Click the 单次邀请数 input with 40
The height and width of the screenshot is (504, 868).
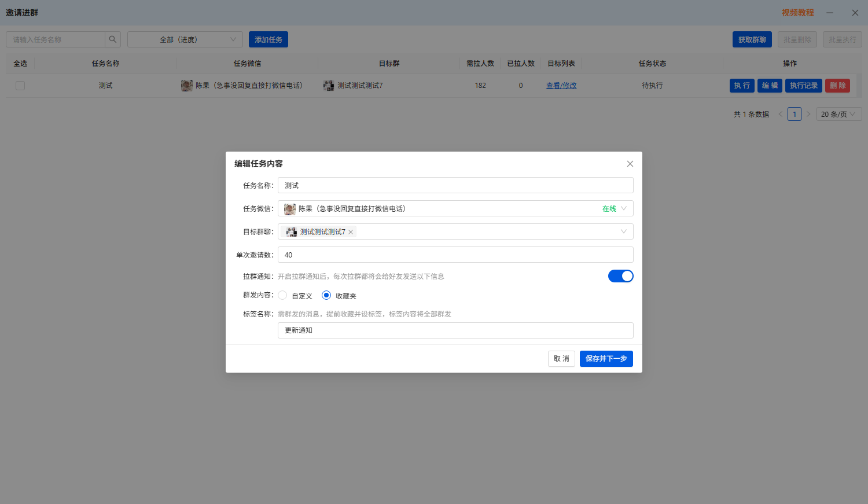coord(455,255)
